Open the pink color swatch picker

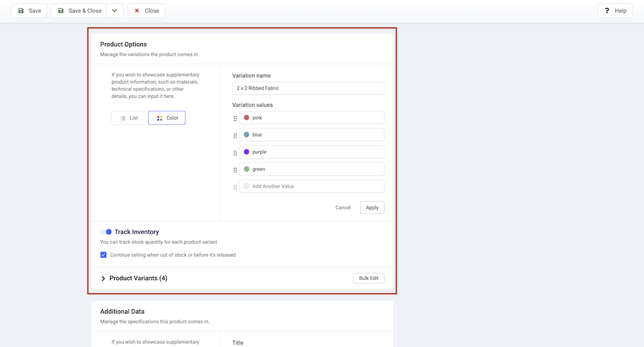[247, 118]
